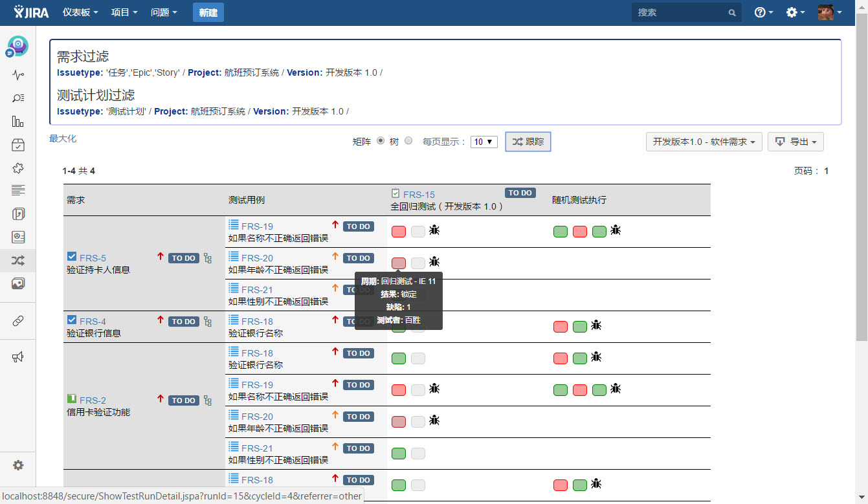Open the 项目 menu
Viewport: 868px width, 504px height.
124,12
